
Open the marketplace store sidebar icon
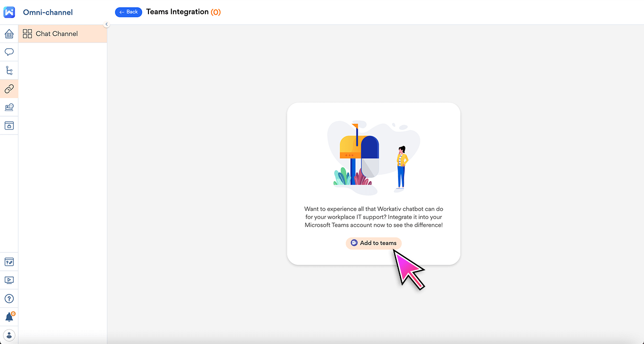(x=9, y=126)
